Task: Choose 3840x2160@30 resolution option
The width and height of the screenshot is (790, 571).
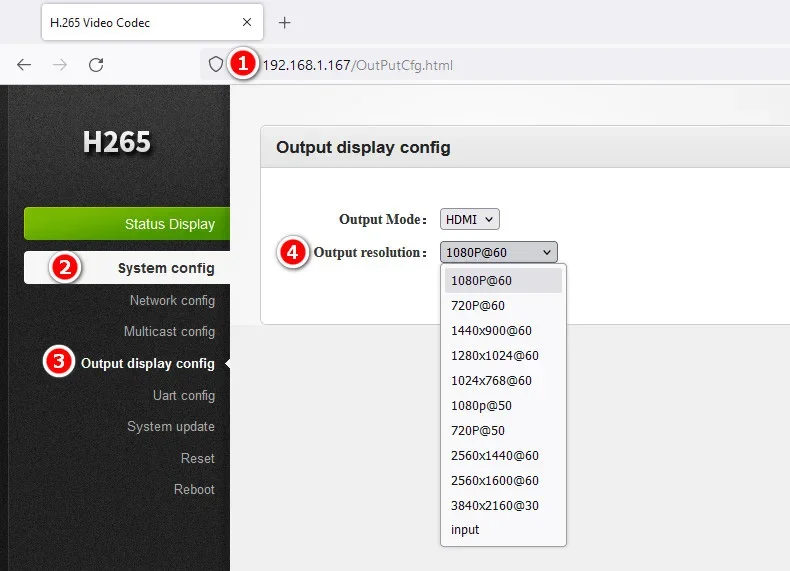Action: (495, 505)
